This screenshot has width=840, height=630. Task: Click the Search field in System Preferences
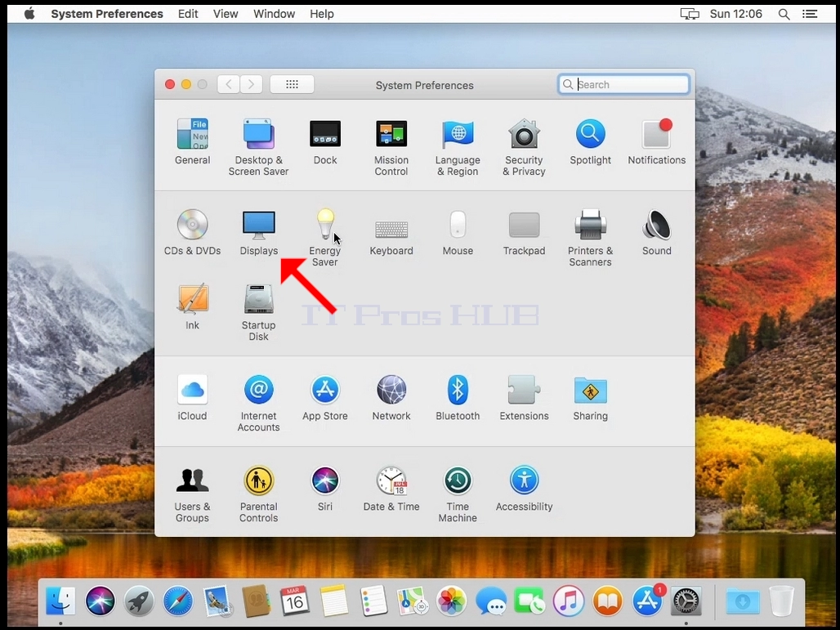click(623, 85)
